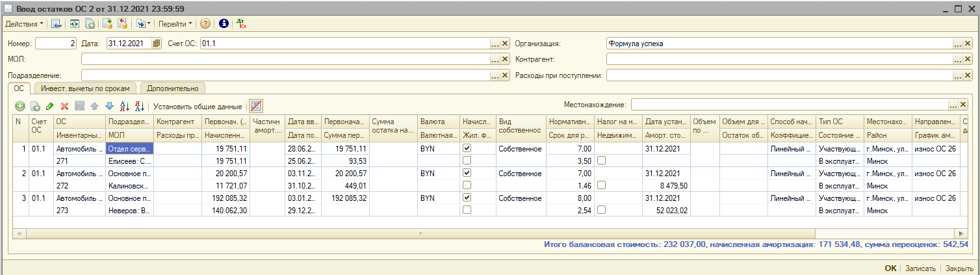Expand the Перейти dropdown menu

pos(175,24)
